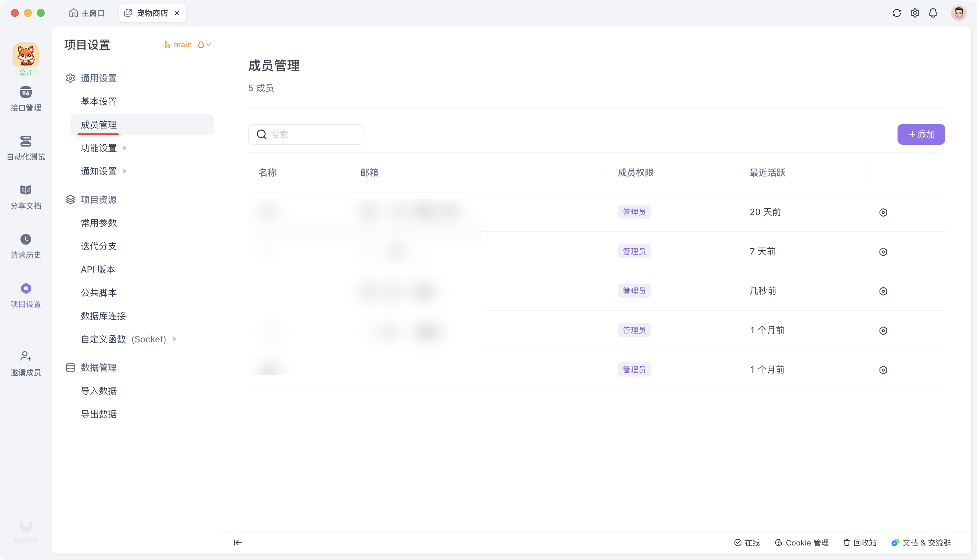Collapse the left panel via bottom icon

click(237, 542)
